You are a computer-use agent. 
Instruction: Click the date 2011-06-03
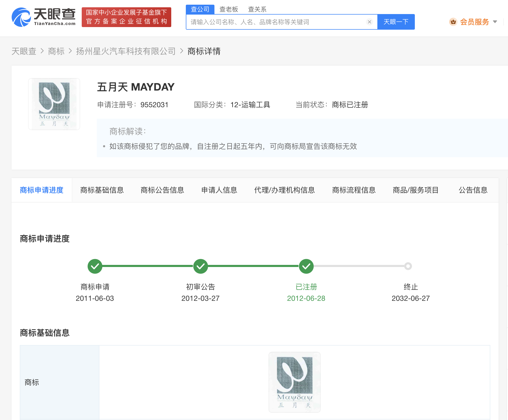(x=95, y=298)
